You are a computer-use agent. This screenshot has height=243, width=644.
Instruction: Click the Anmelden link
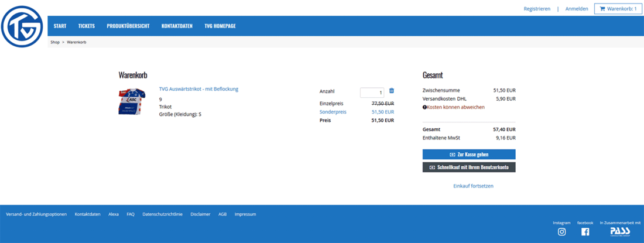pyautogui.click(x=577, y=9)
